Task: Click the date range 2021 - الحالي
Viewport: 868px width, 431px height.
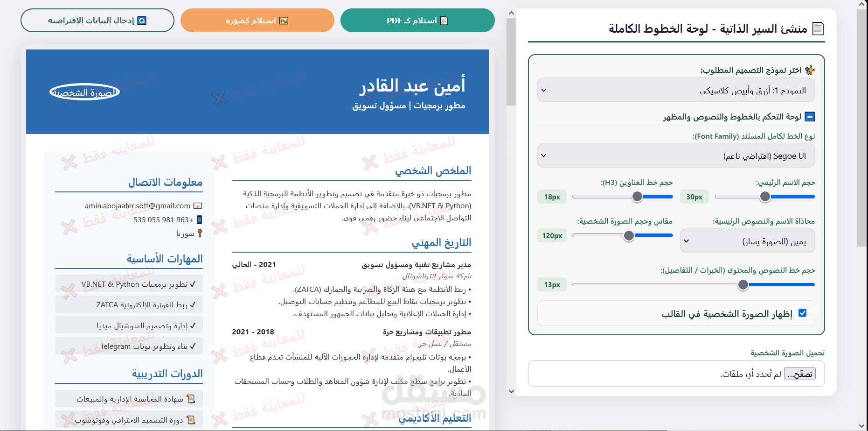Action: click(254, 265)
